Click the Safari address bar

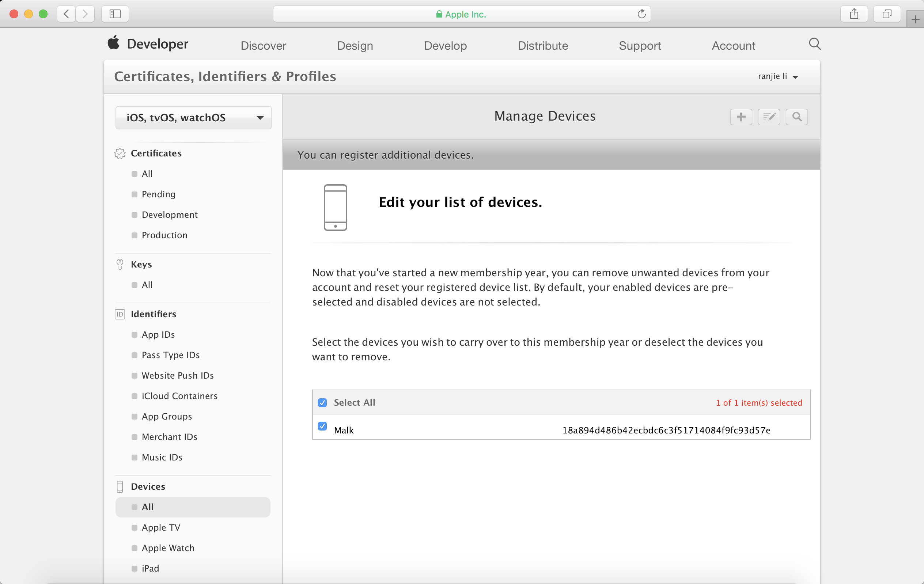461,14
